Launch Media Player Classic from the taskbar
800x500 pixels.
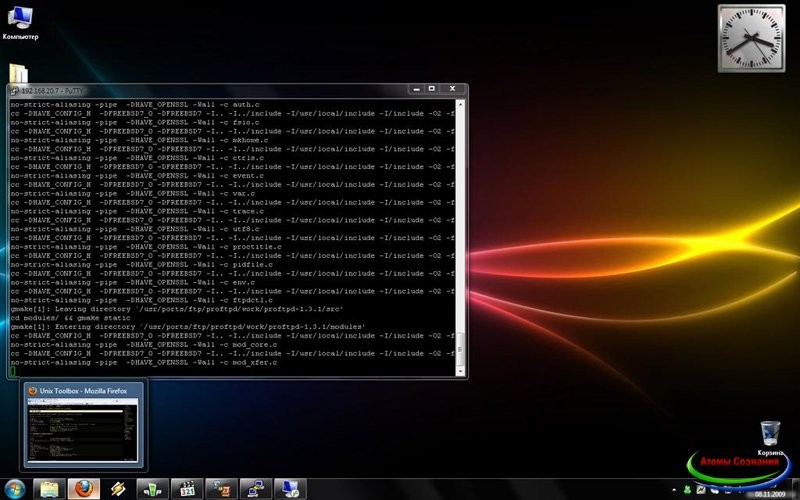click(x=185, y=489)
